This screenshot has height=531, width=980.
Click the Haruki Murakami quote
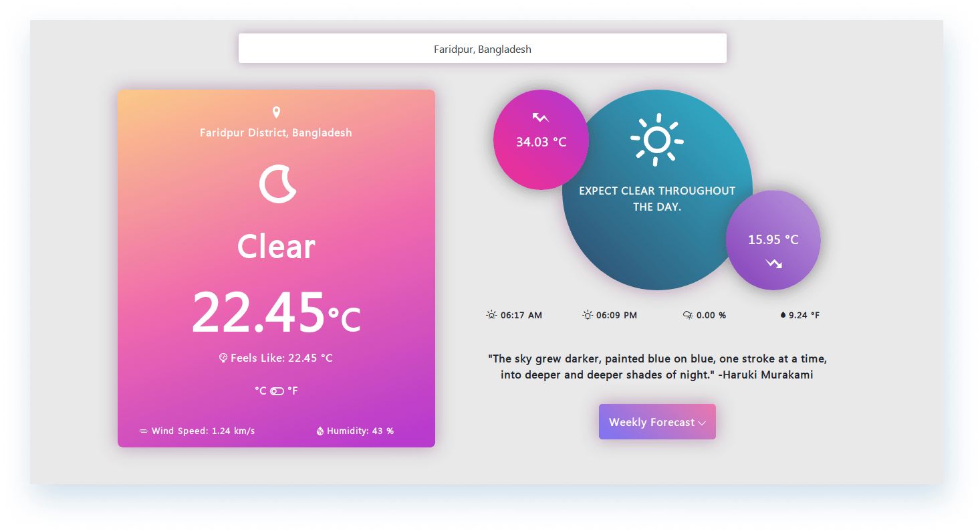[657, 366]
